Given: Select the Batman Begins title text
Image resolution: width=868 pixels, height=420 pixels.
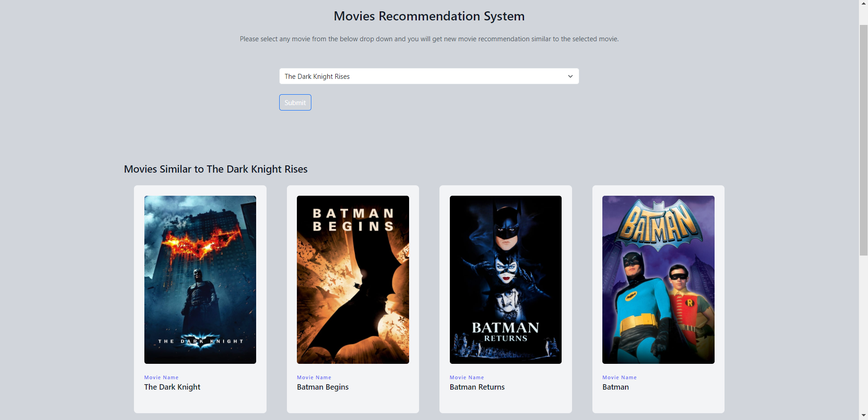Looking at the screenshot, I should [x=322, y=387].
